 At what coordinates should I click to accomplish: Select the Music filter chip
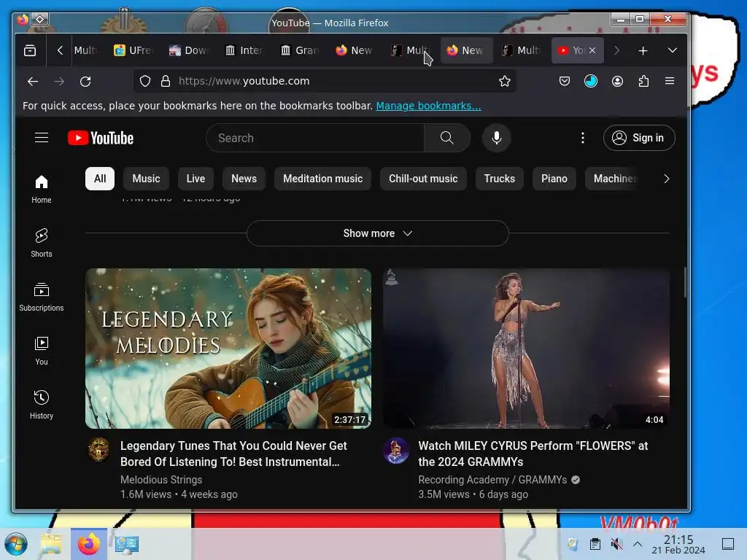coord(146,179)
